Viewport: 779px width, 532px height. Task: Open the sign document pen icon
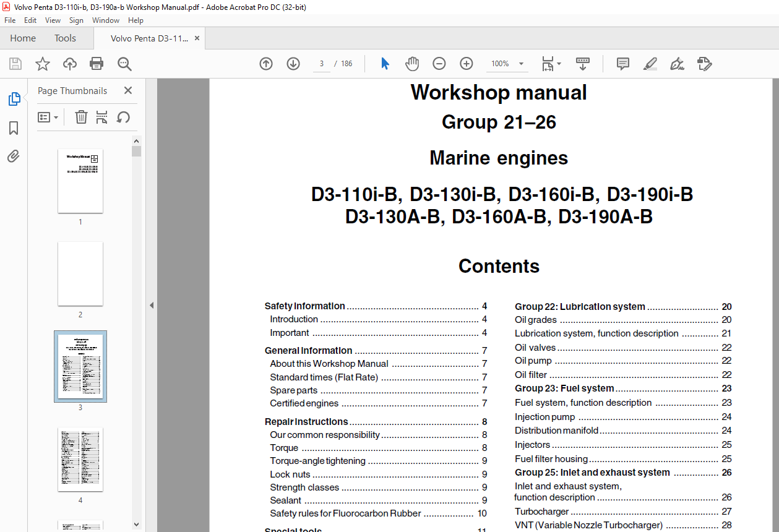[x=677, y=64]
